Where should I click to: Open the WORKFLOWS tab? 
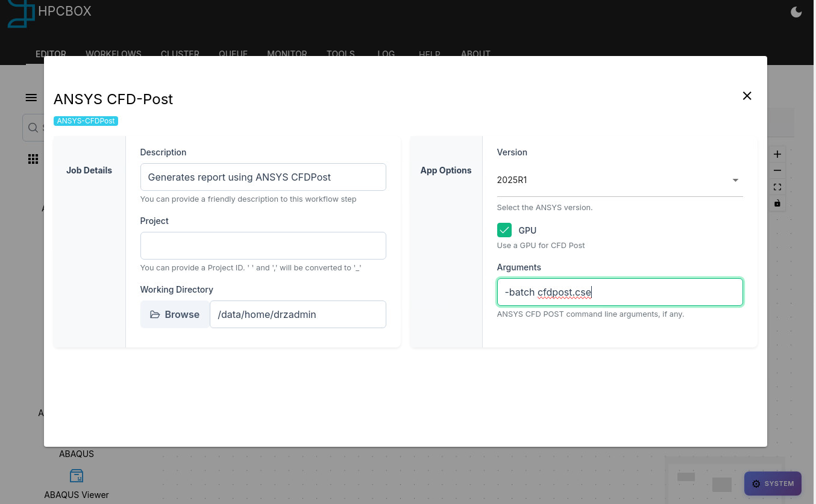113,54
